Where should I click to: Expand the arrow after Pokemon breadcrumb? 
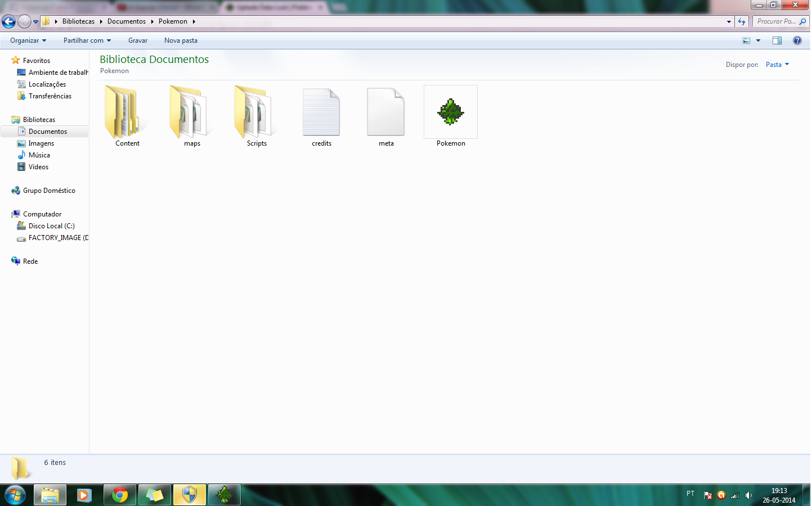click(194, 21)
